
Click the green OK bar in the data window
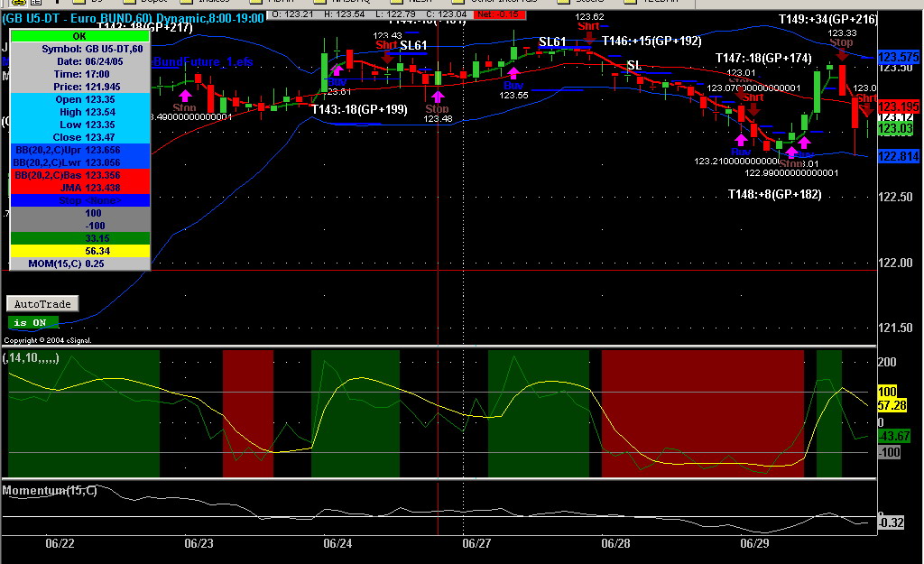(80, 36)
